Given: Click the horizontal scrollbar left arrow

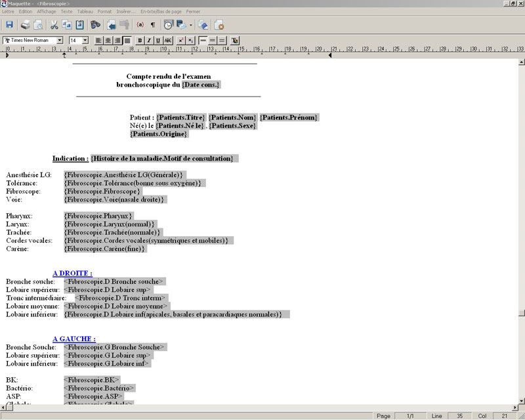Looking at the screenshot, I should pos(3,408).
